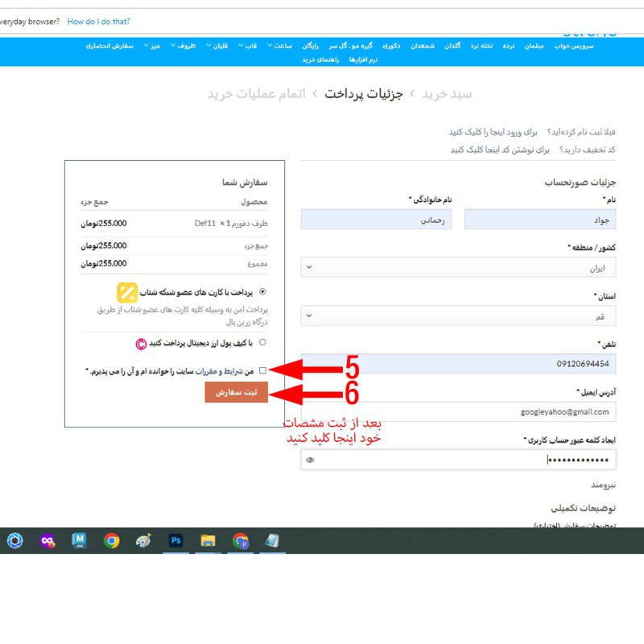The width and height of the screenshot is (644, 644).
Task: Check the terms and conditions agreement box
Action: click(263, 370)
